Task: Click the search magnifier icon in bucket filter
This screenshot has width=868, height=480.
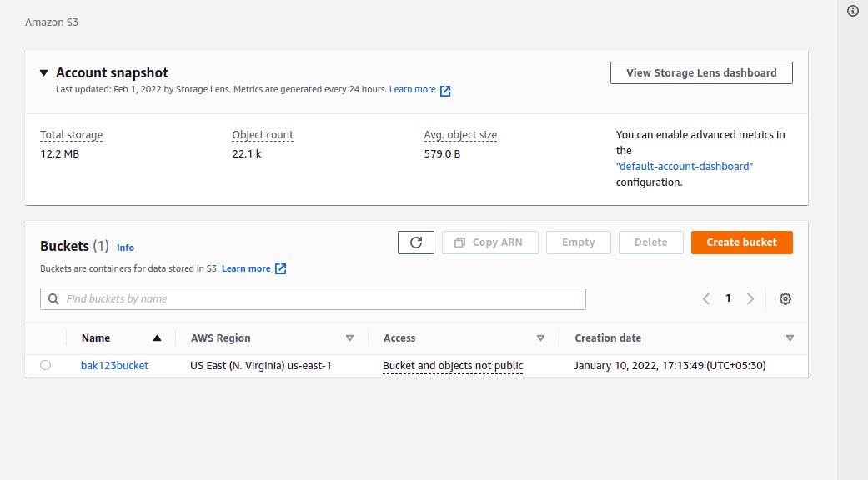Action: tap(54, 299)
